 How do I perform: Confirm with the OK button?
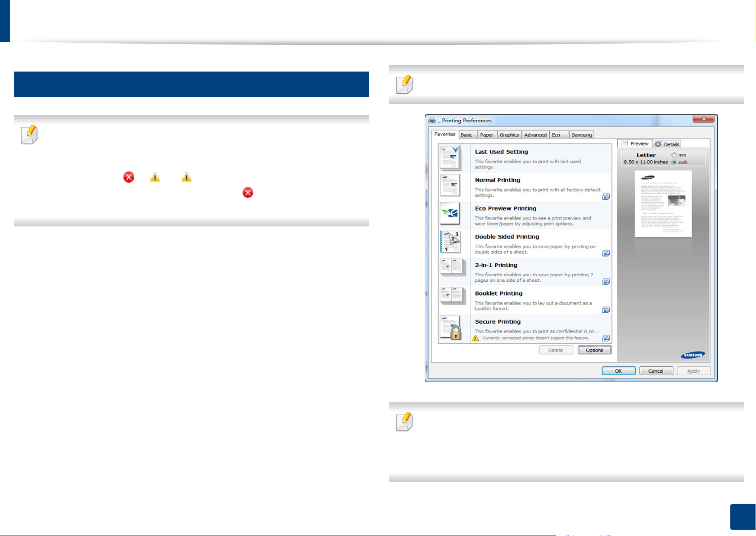click(619, 371)
